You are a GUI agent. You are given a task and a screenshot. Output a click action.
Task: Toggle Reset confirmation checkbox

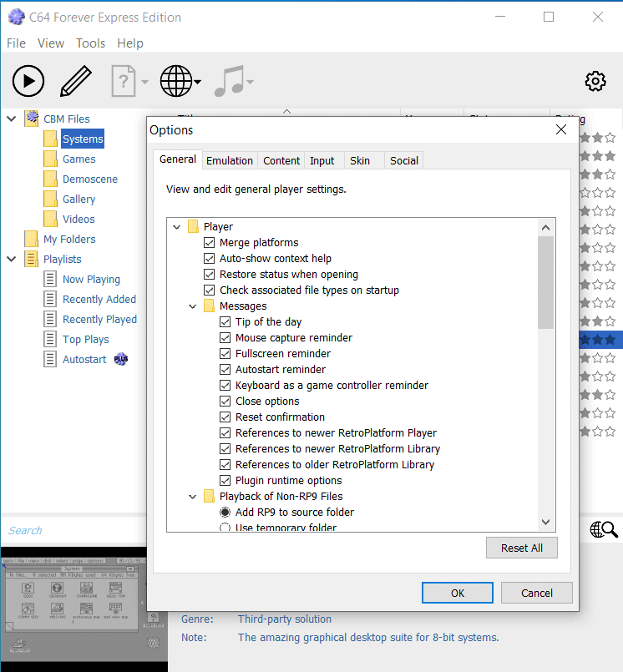pos(225,417)
